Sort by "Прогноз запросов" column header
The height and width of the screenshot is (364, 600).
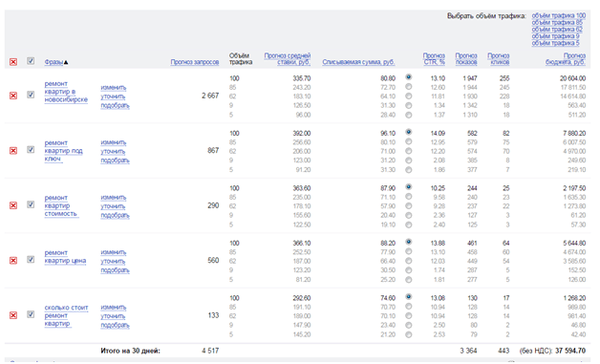click(x=195, y=62)
